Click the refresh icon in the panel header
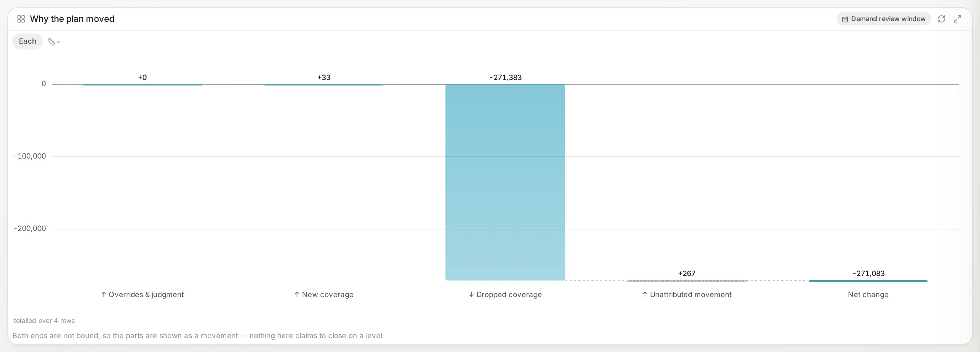The image size is (980, 352). [941, 19]
